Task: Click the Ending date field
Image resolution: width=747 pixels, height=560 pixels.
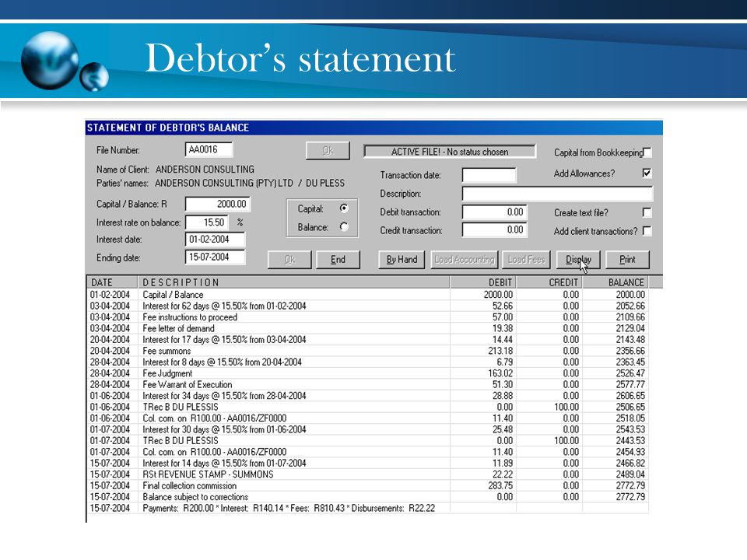Action: click(x=215, y=257)
